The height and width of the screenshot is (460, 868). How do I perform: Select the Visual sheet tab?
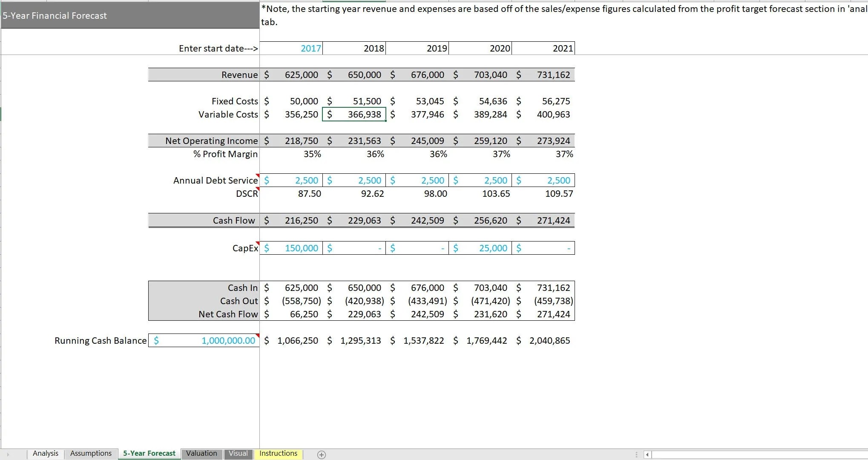click(238, 453)
